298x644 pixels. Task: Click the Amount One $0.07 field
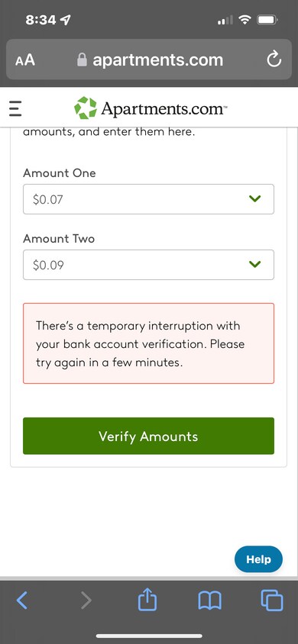pyautogui.click(x=148, y=199)
